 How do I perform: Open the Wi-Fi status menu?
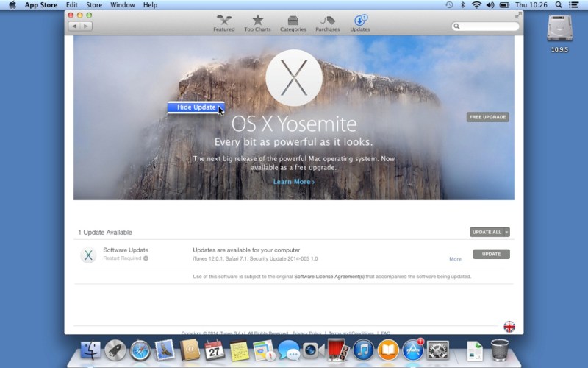(476, 5)
